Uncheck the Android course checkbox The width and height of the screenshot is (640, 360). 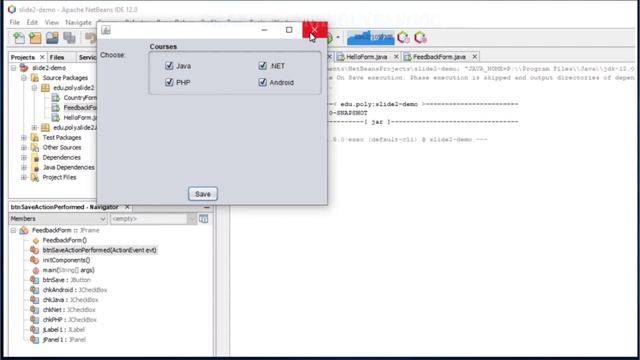pos(262,82)
